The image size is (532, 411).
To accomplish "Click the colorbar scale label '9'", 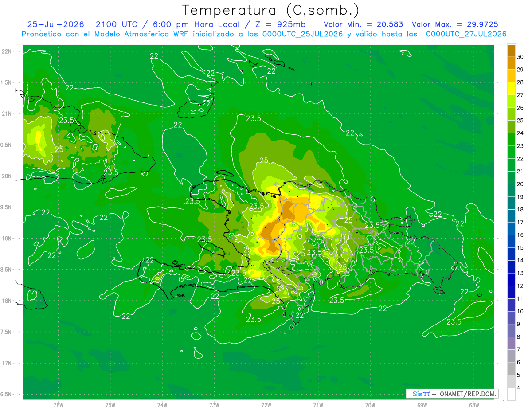I will pos(519,324).
